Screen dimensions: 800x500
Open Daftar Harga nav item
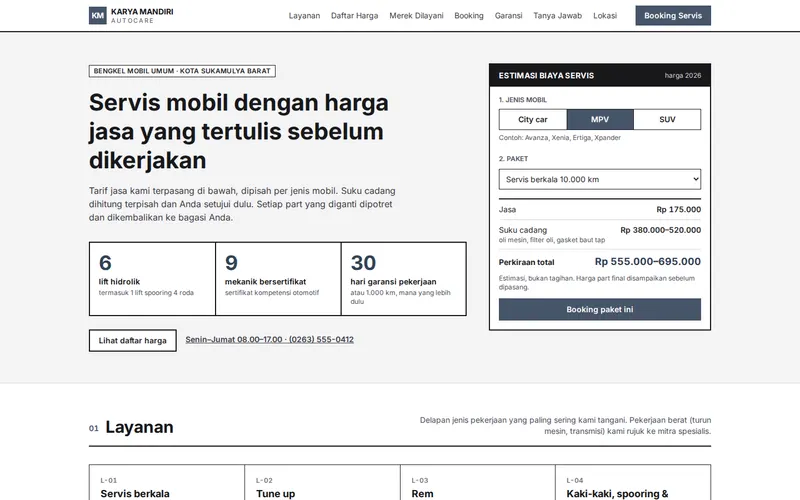pyautogui.click(x=355, y=16)
